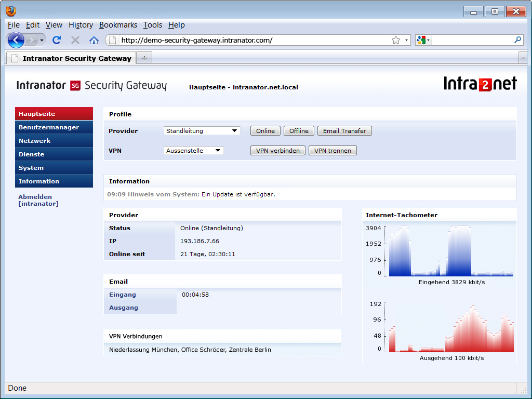Open the Bookmarks menu
Viewport: 532px width, 399px height.
click(x=118, y=25)
